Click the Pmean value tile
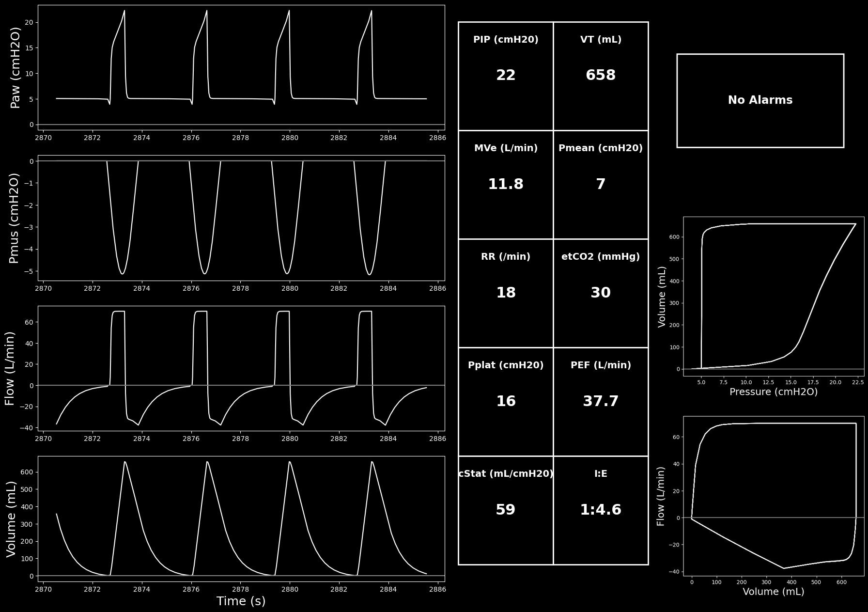Image resolution: width=868 pixels, height=612 pixels. pyautogui.click(x=601, y=185)
